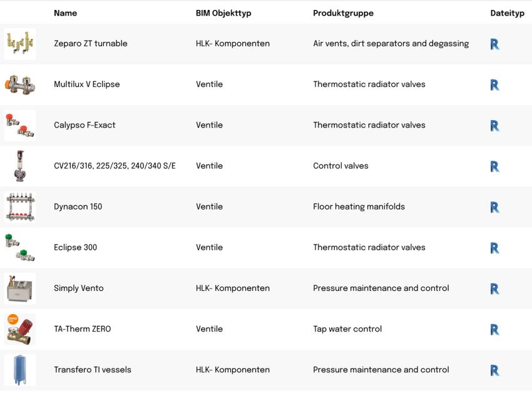Sort by the Name column header
Viewport: 532px width, 401px height.
66,13
